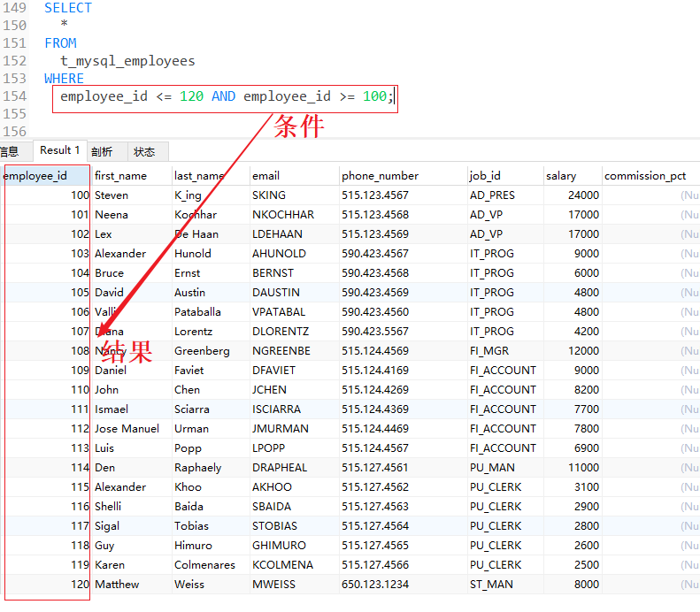Select the first name cell John
Screen dimensions: 700x612
tap(132, 390)
